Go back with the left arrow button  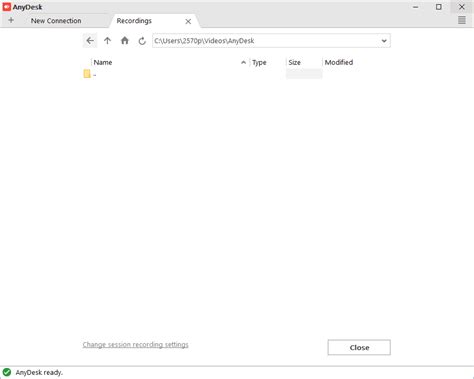point(90,41)
